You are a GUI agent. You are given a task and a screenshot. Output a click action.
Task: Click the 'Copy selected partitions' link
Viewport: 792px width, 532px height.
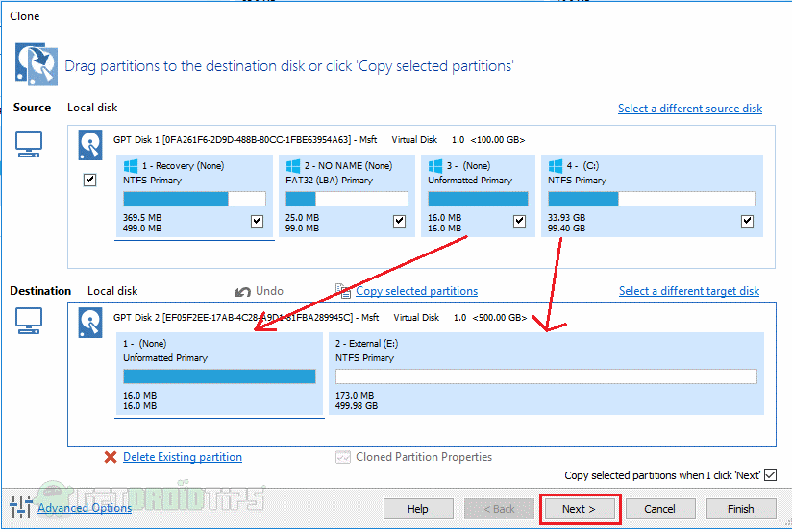(417, 291)
